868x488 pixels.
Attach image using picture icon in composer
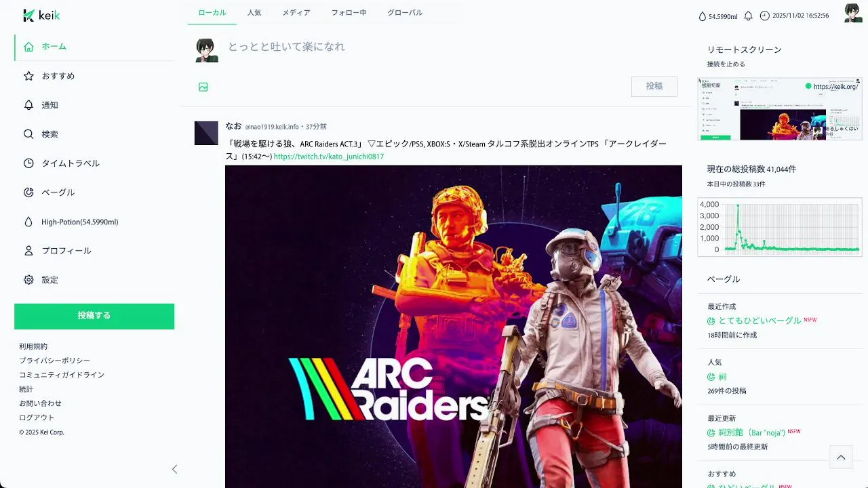[203, 87]
